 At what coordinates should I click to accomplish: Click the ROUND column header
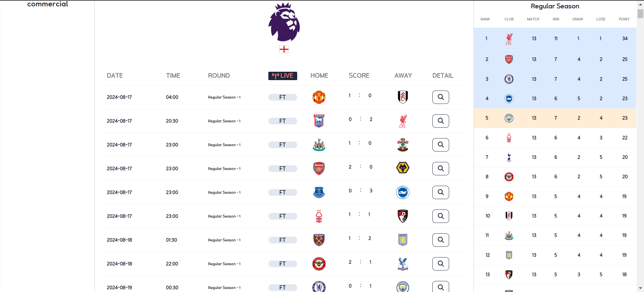point(219,76)
